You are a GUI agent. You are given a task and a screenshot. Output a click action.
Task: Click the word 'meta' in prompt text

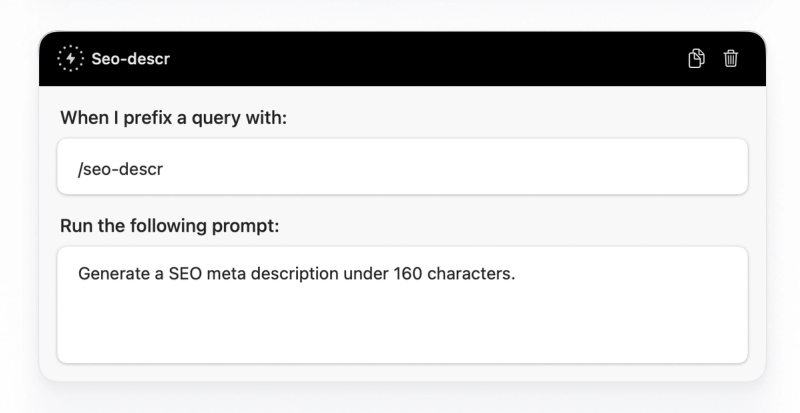pos(226,274)
